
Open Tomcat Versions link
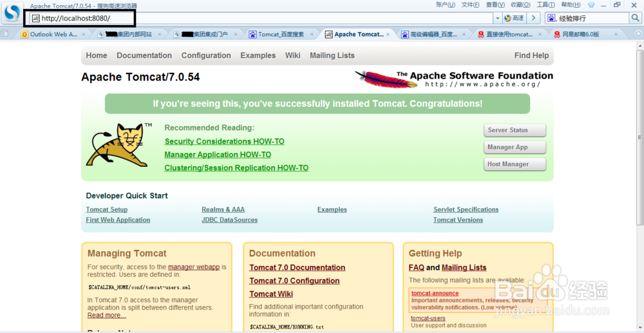(x=458, y=220)
